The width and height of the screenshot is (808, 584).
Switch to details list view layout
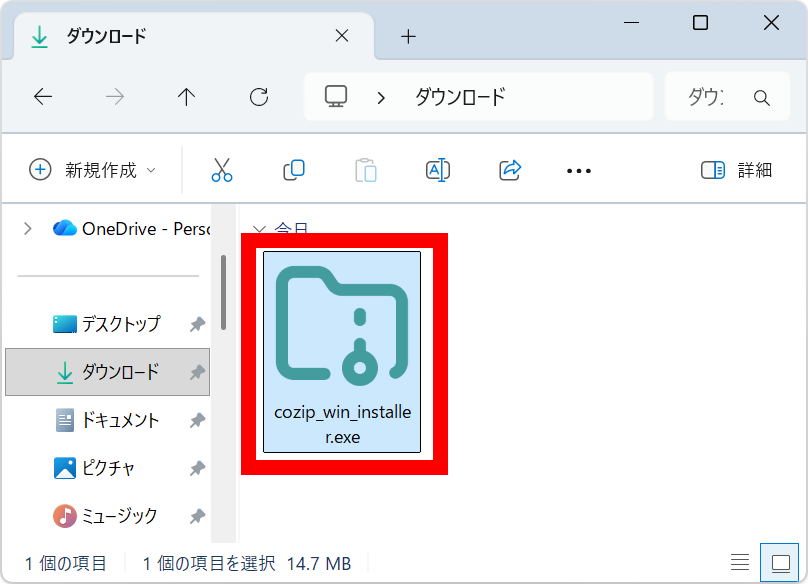[x=740, y=563]
